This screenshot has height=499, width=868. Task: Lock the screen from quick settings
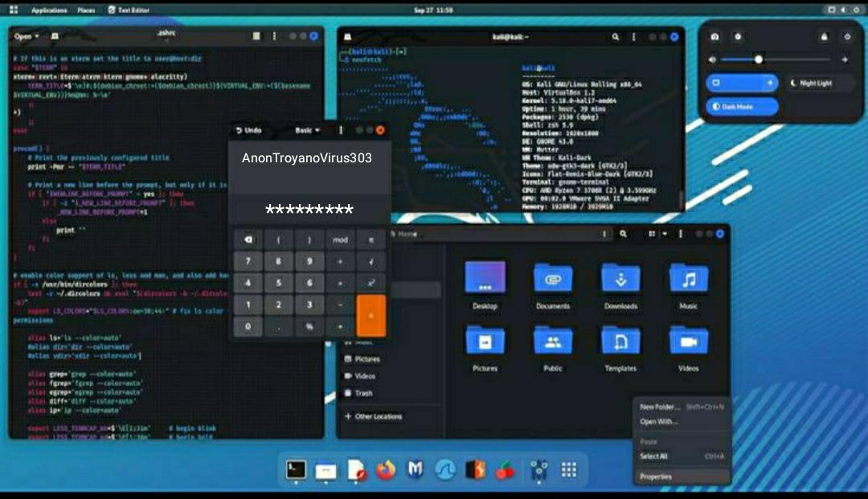click(x=825, y=36)
